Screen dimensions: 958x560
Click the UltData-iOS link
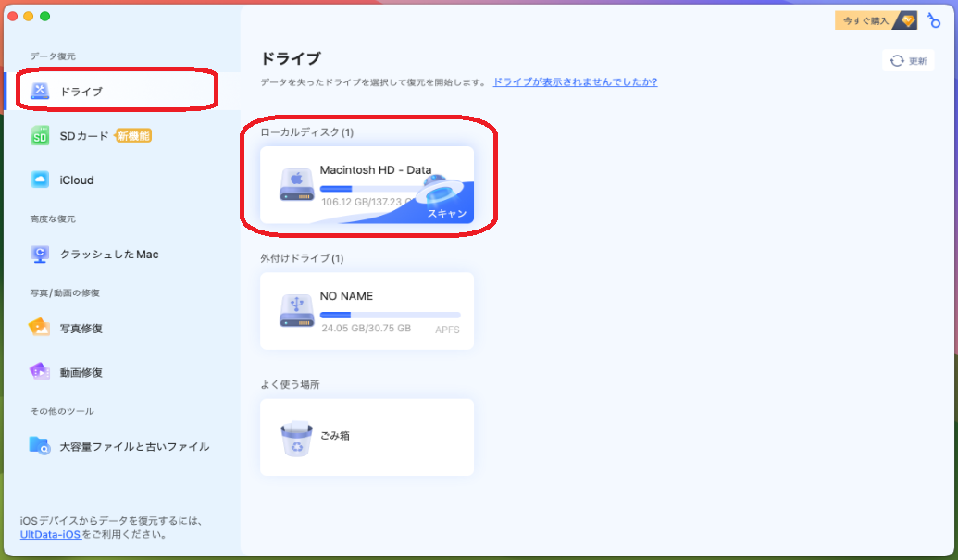(x=50, y=534)
